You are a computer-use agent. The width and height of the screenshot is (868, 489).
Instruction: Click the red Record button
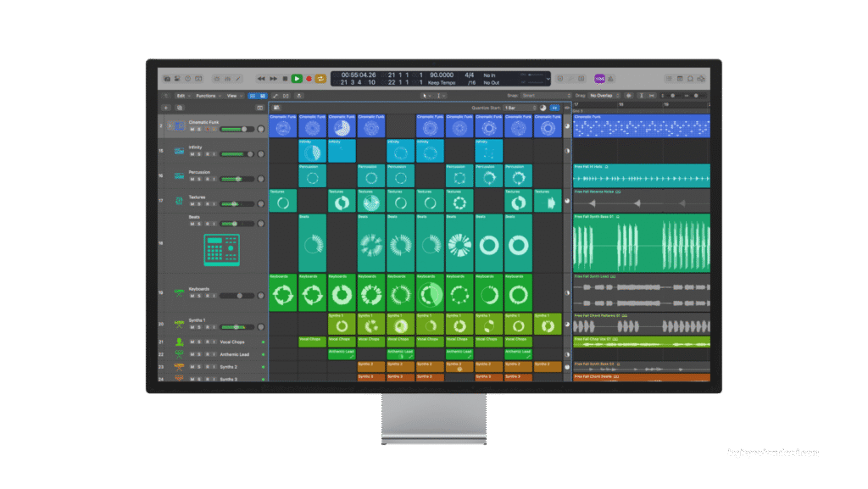(309, 79)
